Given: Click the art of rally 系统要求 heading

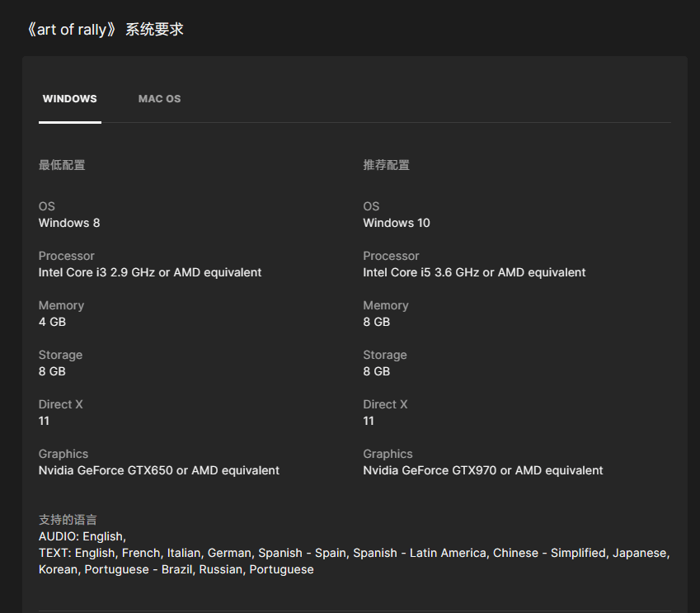Looking at the screenshot, I should pyautogui.click(x=105, y=30).
